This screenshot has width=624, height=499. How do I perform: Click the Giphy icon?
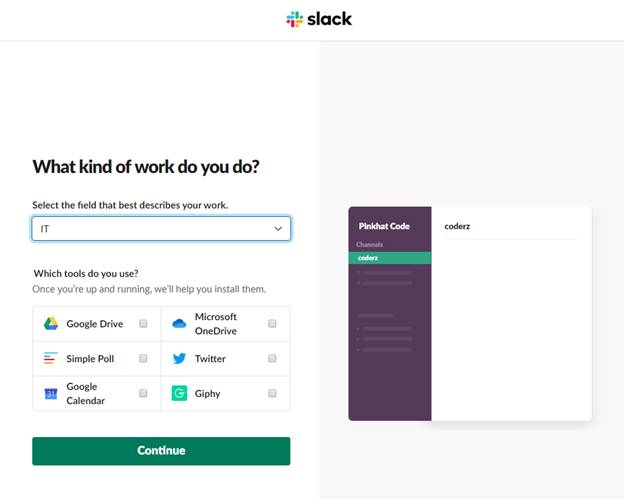[x=179, y=393]
